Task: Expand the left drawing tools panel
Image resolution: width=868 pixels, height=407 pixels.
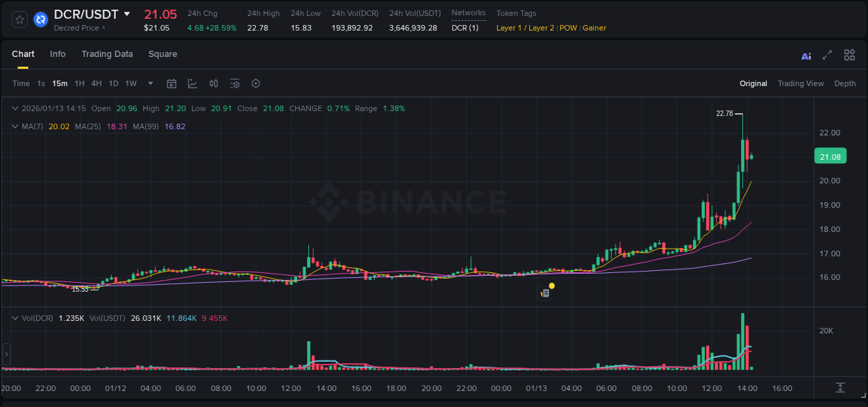Action: [6, 354]
